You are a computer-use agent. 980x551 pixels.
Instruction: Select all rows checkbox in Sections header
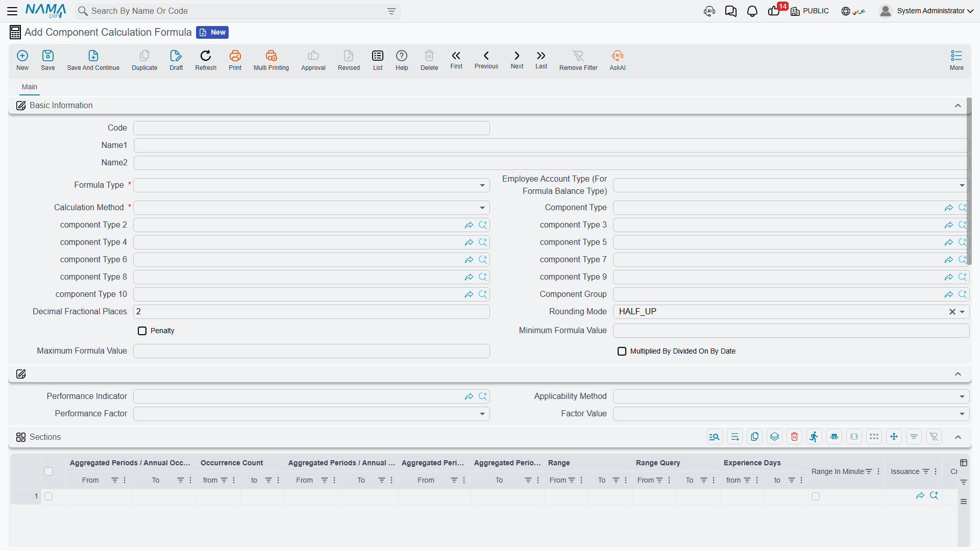click(48, 471)
